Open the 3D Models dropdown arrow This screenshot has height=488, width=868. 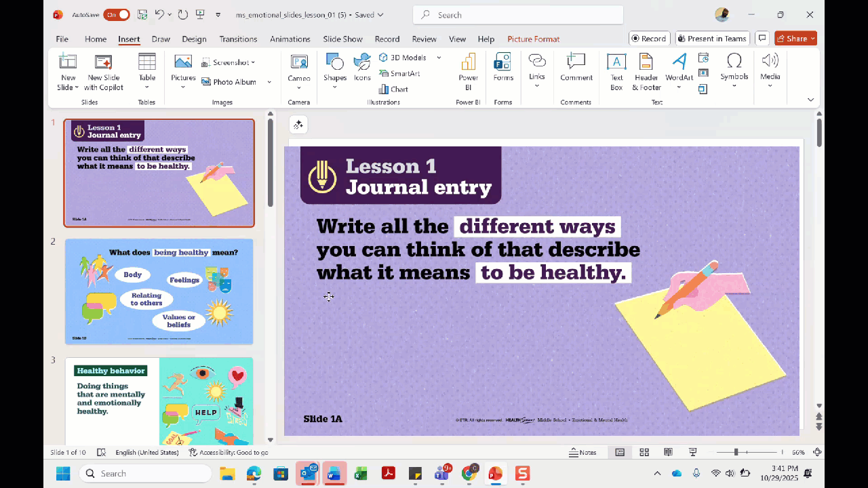439,58
